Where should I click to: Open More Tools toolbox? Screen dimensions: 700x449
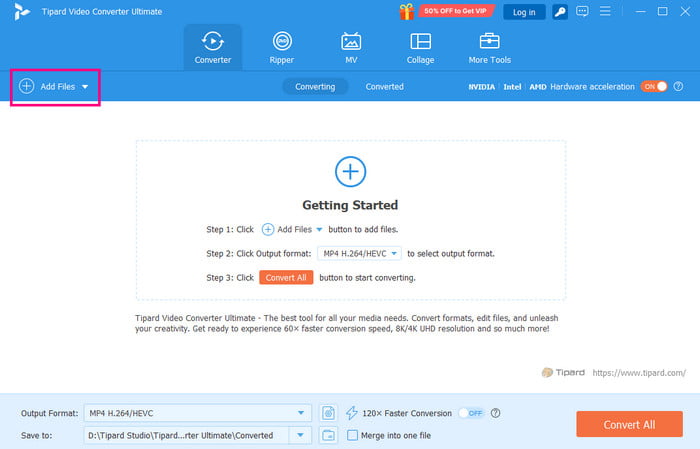[x=490, y=47]
